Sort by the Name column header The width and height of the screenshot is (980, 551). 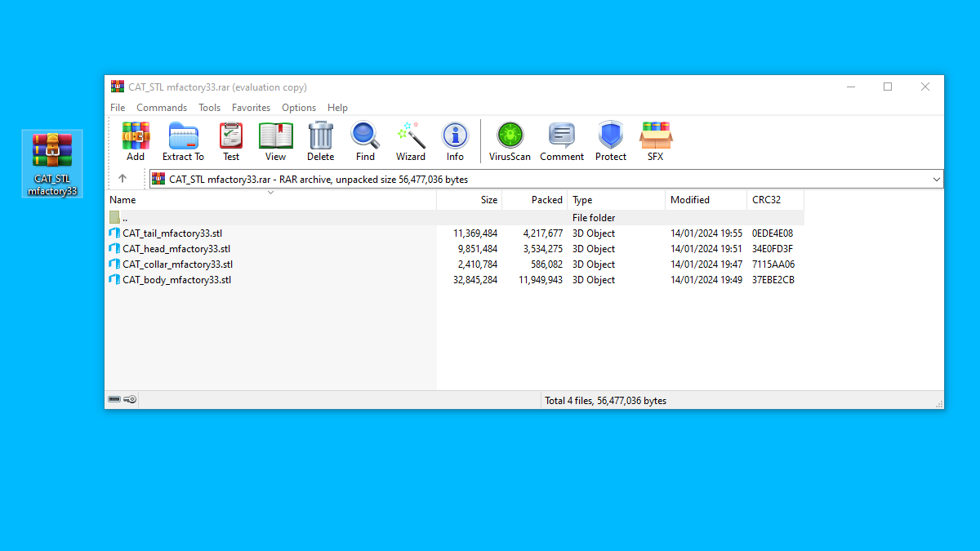271,200
